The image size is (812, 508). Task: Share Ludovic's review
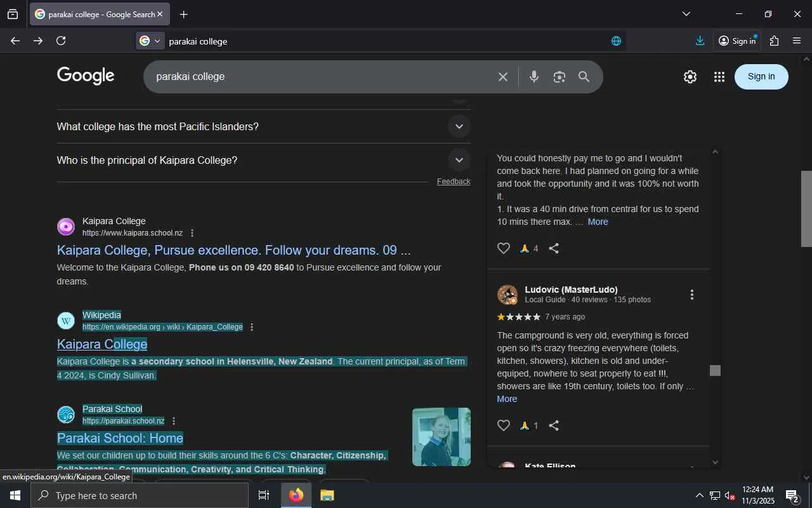[554, 425]
